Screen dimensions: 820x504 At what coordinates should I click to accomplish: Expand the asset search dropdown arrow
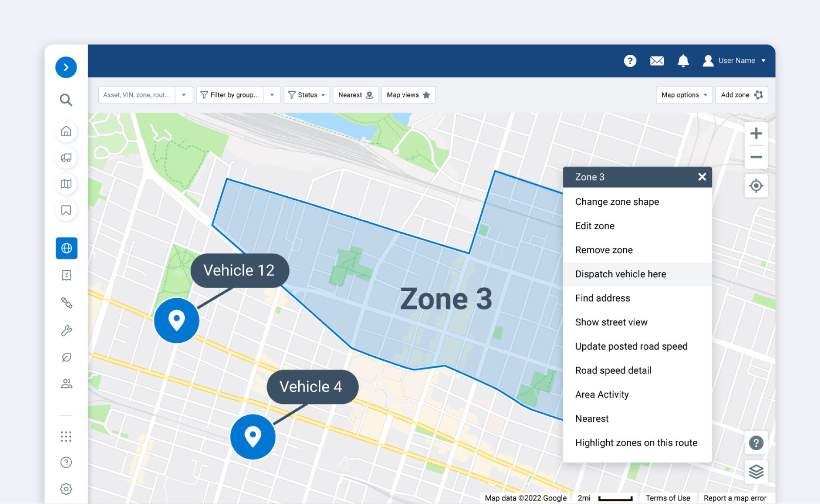click(x=184, y=95)
